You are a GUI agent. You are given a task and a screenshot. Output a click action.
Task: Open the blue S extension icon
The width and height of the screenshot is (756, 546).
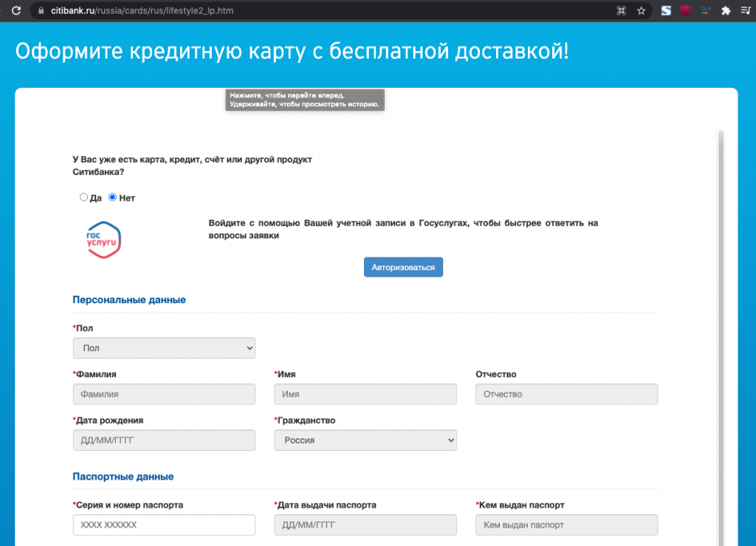pos(666,10)
